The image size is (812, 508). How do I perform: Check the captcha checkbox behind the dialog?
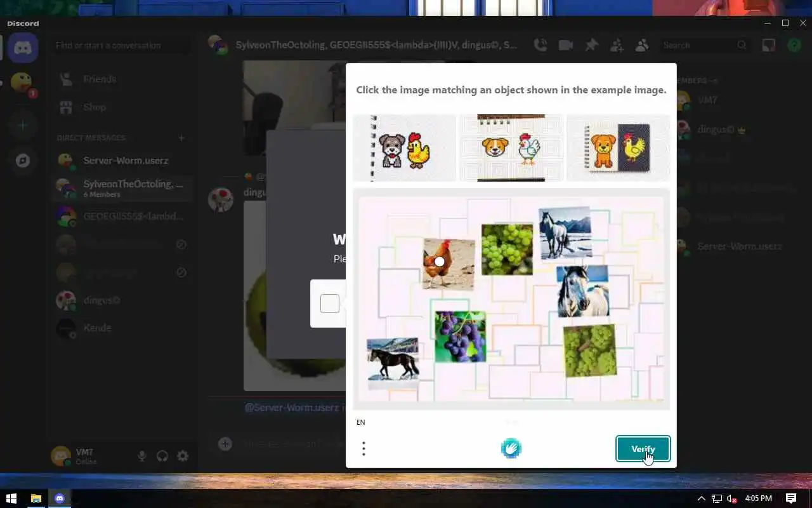point(329,304)
